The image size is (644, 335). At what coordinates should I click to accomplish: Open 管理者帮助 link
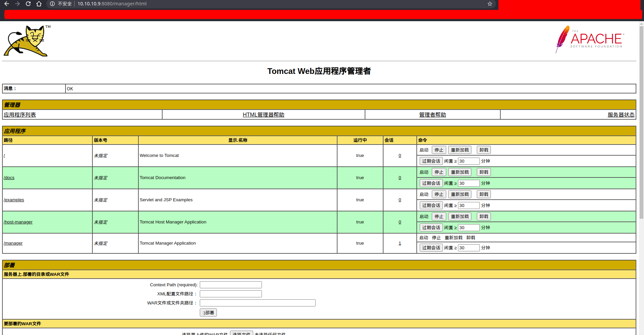pos(432,115)
